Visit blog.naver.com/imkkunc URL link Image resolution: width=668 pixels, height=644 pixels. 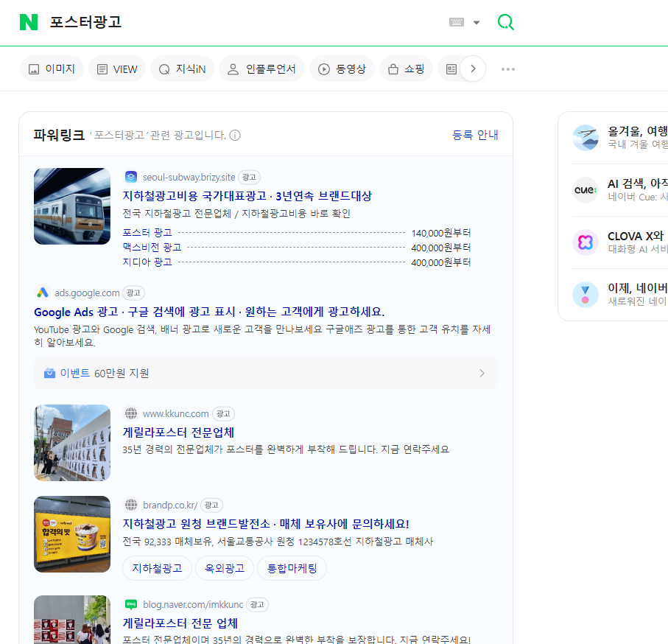(192, 605)
